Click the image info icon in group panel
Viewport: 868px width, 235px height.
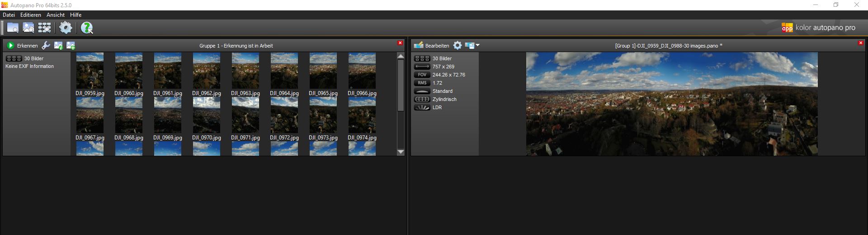click(x=58, y=45)
